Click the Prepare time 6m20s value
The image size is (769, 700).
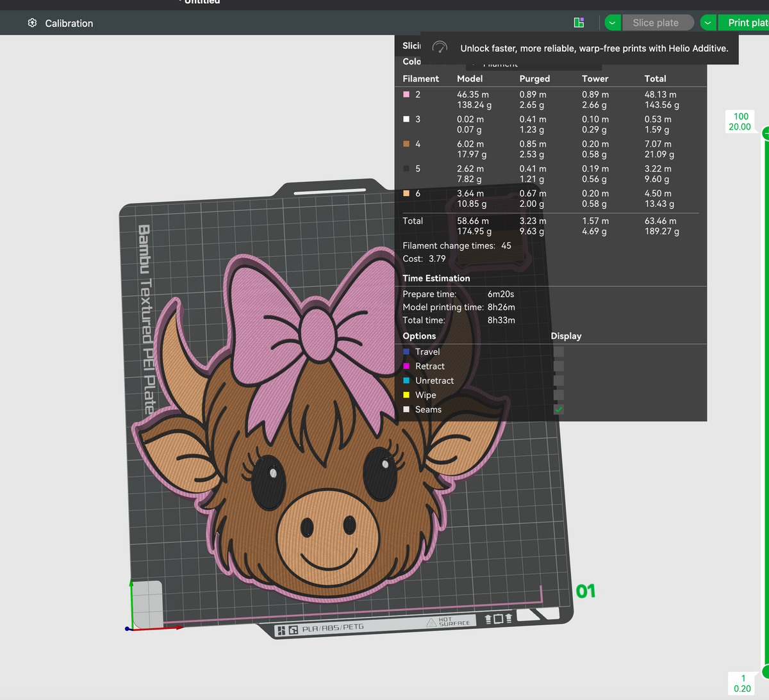[x=500, y=294]
